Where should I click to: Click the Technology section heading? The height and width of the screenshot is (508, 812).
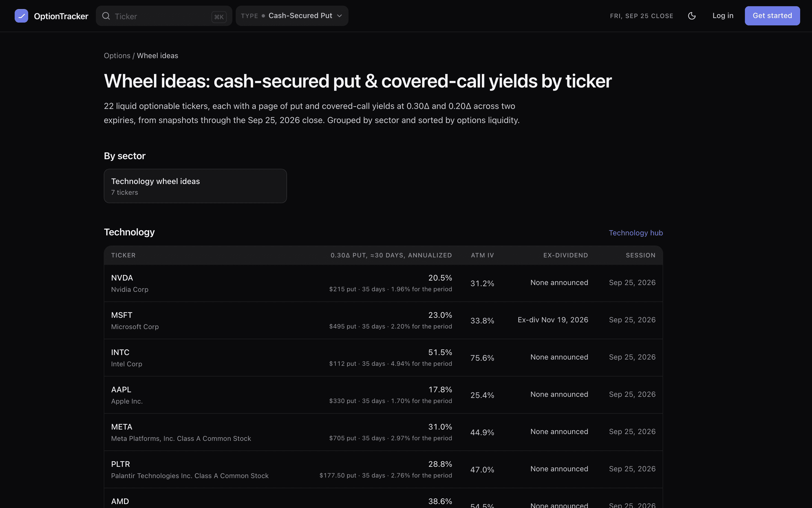129,232
